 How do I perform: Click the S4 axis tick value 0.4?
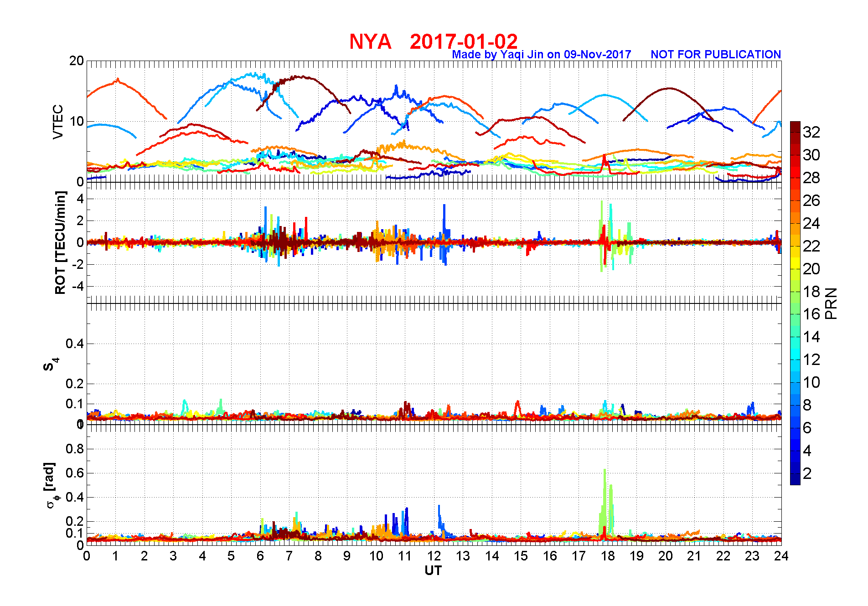[x=75, y=344]
